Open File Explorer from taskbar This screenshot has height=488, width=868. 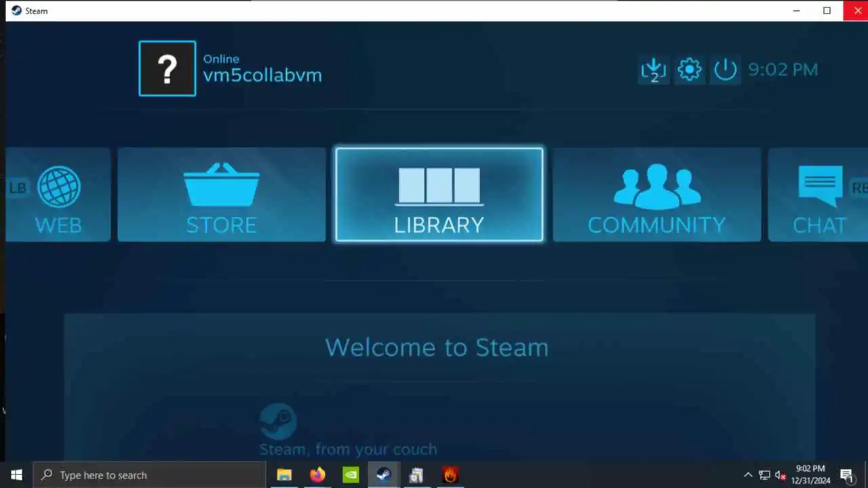click(284, 475)
